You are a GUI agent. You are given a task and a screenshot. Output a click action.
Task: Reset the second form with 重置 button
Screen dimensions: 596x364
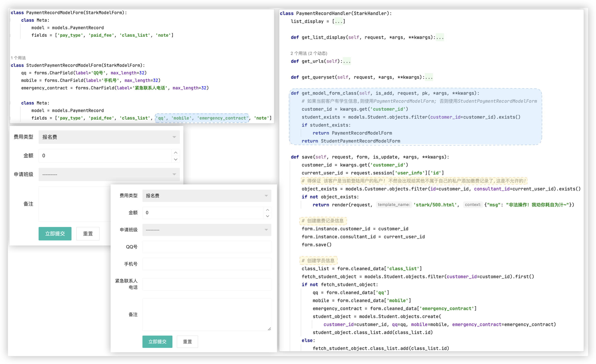coord(187,342)
